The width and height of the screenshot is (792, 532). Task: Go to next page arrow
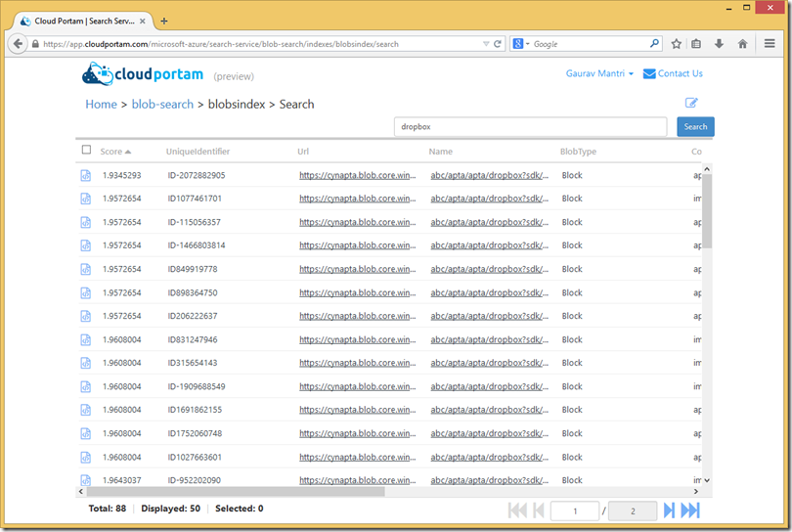(669, 510)
